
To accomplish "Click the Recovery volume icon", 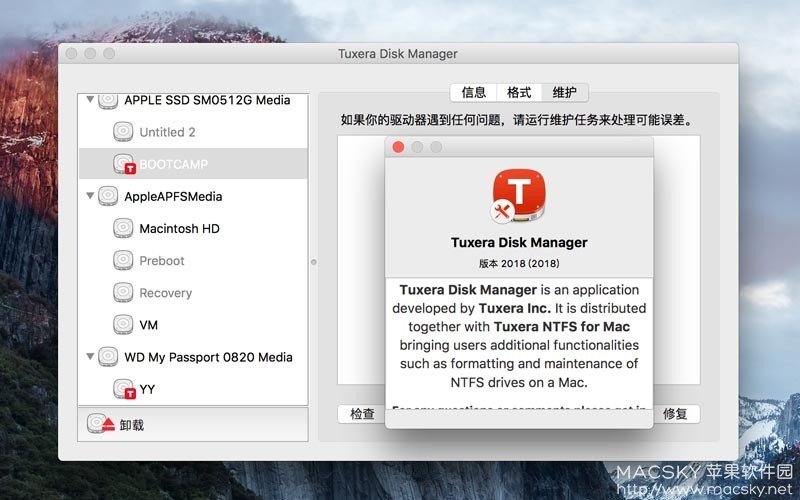I will pyautogui.click(x=123, y=292).
